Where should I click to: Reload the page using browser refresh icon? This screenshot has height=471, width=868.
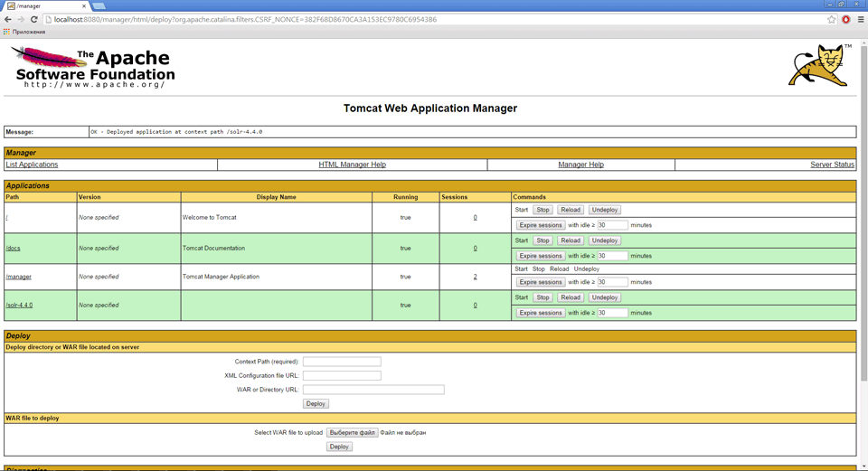click(x=34, y=19)
